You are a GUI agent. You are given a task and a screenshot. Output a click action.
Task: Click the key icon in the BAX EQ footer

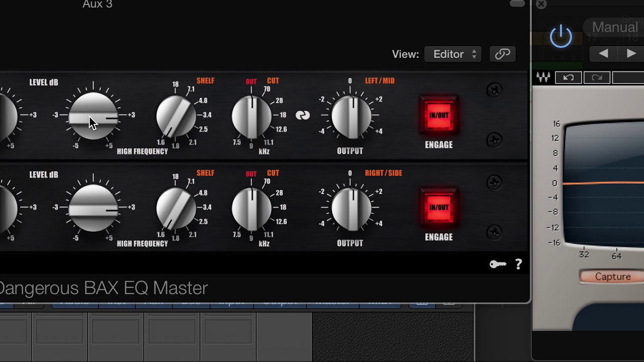point(498,264)
